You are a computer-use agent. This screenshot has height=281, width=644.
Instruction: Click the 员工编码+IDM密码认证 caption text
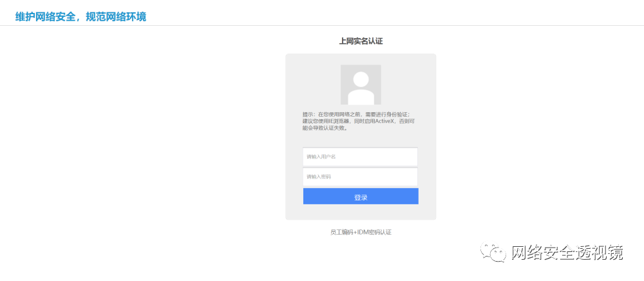(361, 232)
